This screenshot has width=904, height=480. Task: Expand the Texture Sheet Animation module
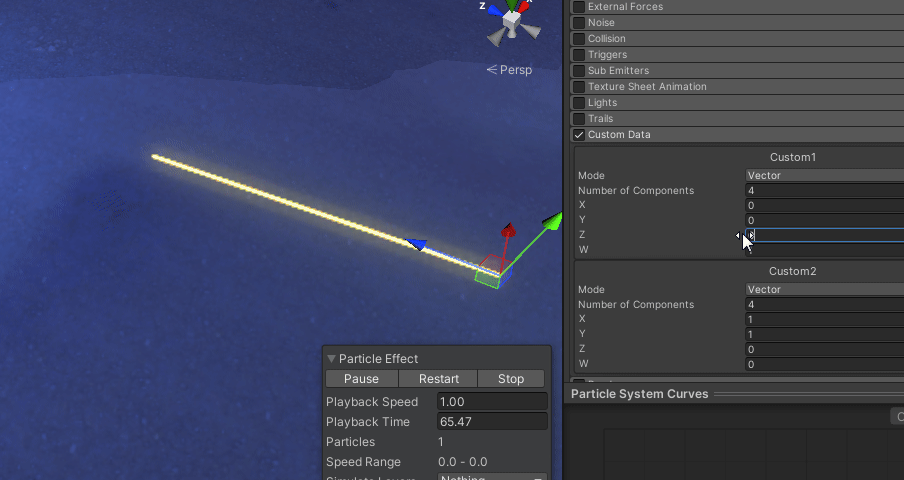coord(647,87)
